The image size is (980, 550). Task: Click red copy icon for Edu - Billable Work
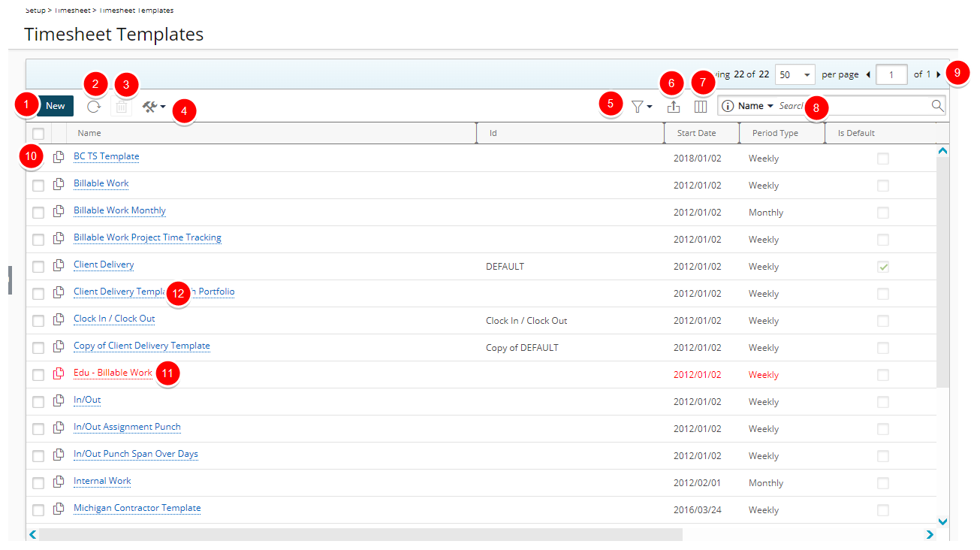click(x=59, y=373)
